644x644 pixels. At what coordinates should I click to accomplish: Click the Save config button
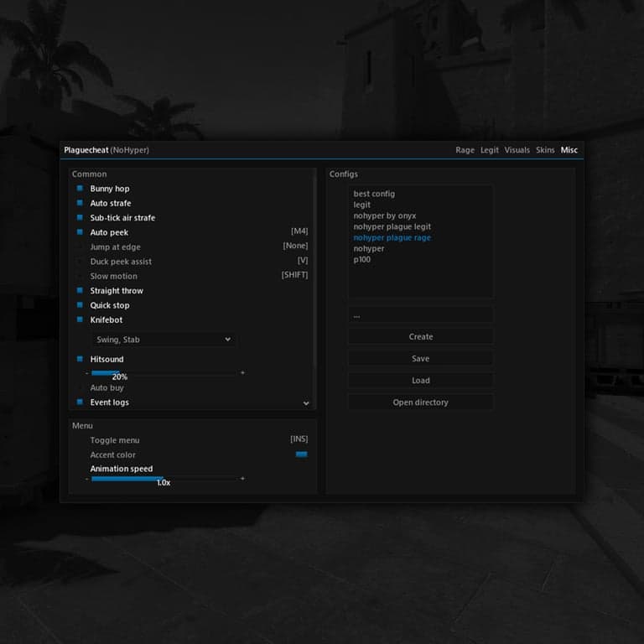coord(421,359)
